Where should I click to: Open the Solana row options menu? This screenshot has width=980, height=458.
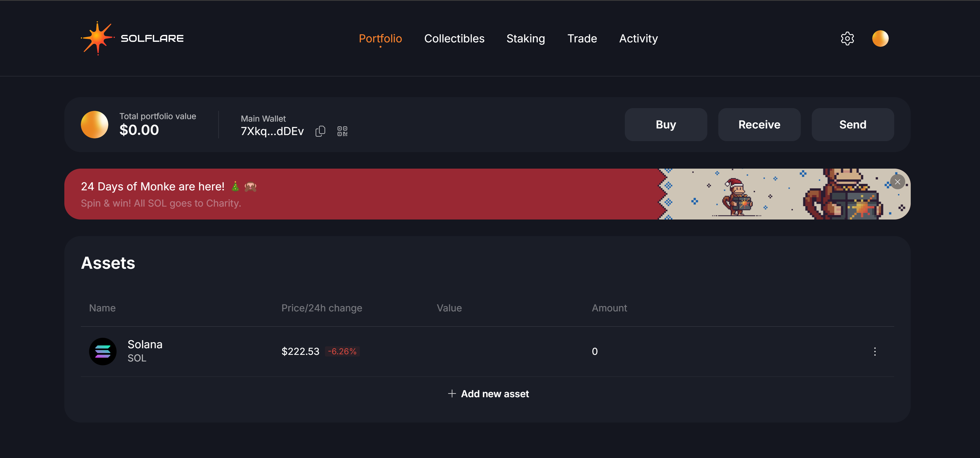coord(875,351)
